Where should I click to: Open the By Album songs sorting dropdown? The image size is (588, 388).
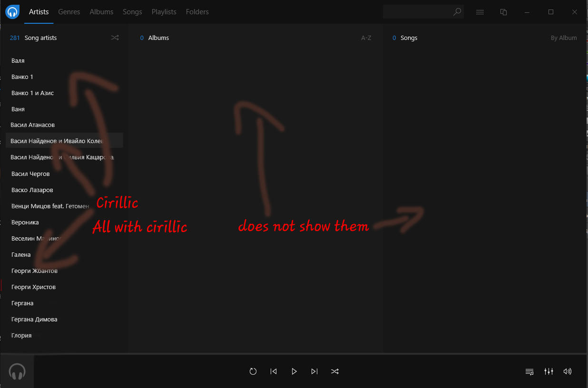(x=564, y=38)
